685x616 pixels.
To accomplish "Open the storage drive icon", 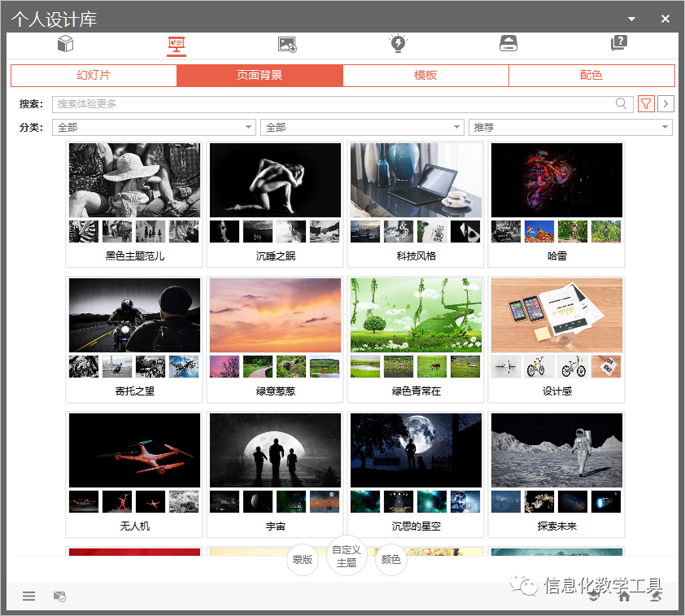I will 508,43.
